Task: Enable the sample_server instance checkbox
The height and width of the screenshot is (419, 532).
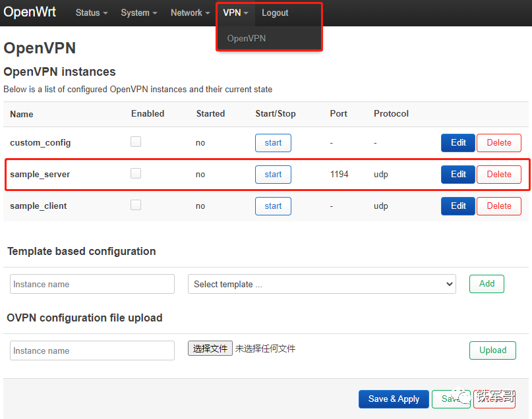Action: click(135, 173)
